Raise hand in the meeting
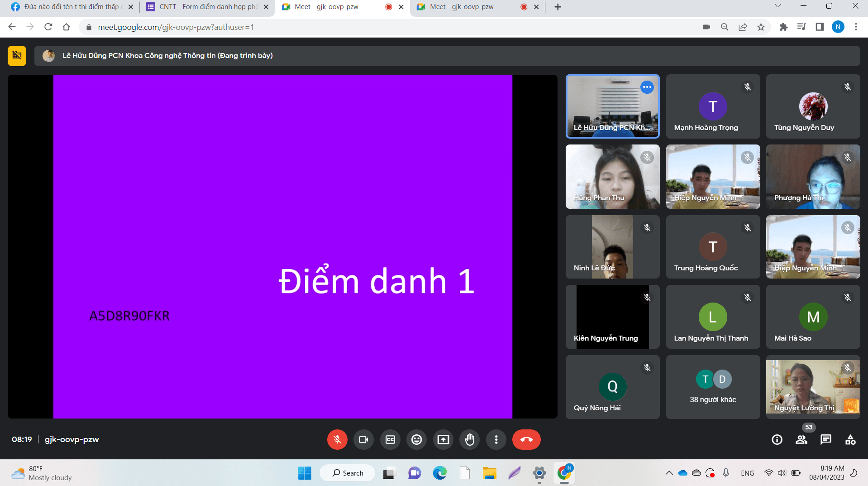Image resolution: width=868 pixels, height=486 pixels. [469, 439]
